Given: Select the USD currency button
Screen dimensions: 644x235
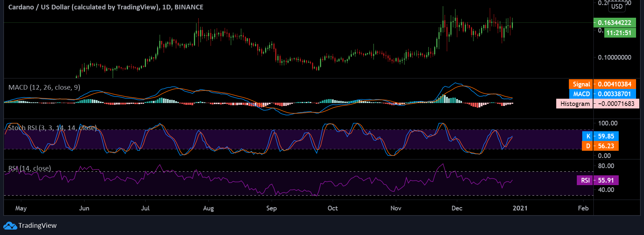Looking at the screenshot, I should coord(617,6).
